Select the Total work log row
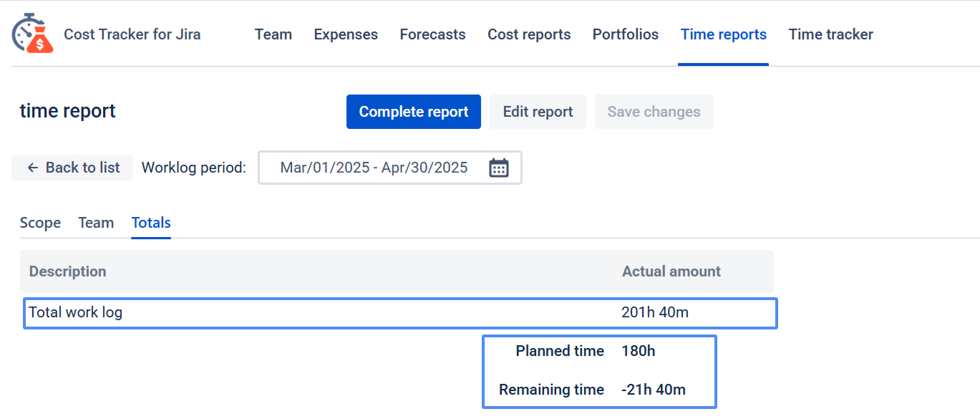The image size is (980, 419). pyautogui.click(x=399, y=313)
